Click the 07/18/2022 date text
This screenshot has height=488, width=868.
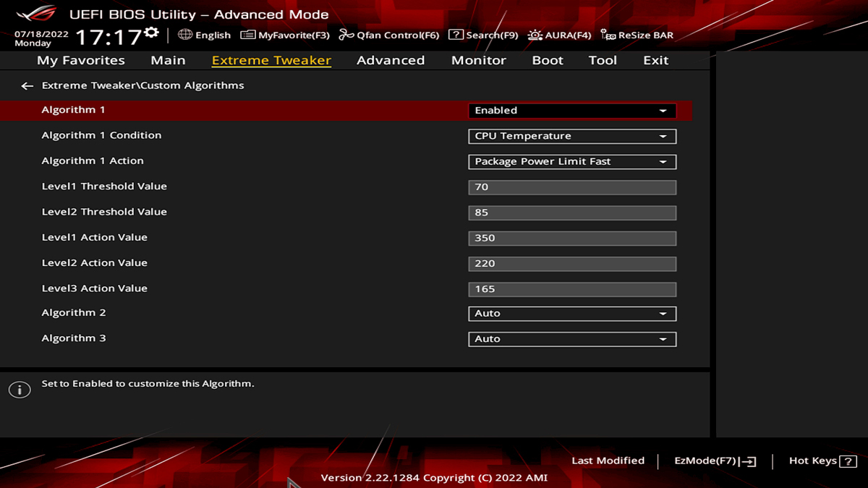(41, 34)
